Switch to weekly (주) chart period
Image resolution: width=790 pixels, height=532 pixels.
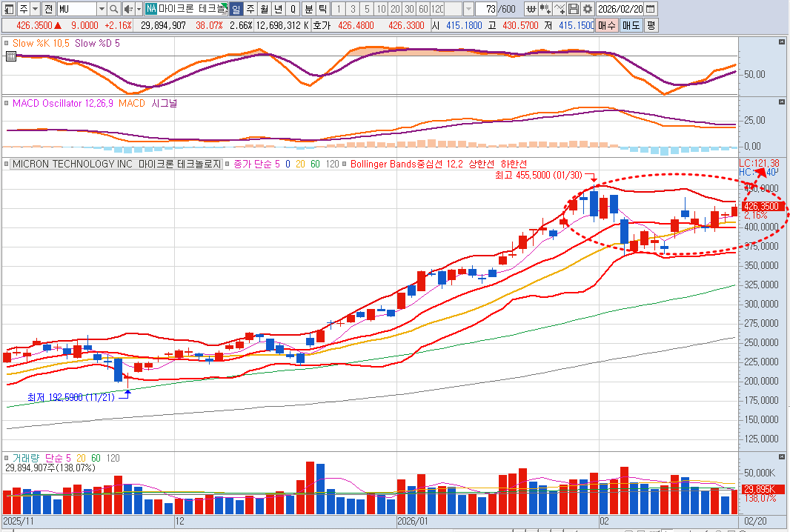(x=250, y=9)
